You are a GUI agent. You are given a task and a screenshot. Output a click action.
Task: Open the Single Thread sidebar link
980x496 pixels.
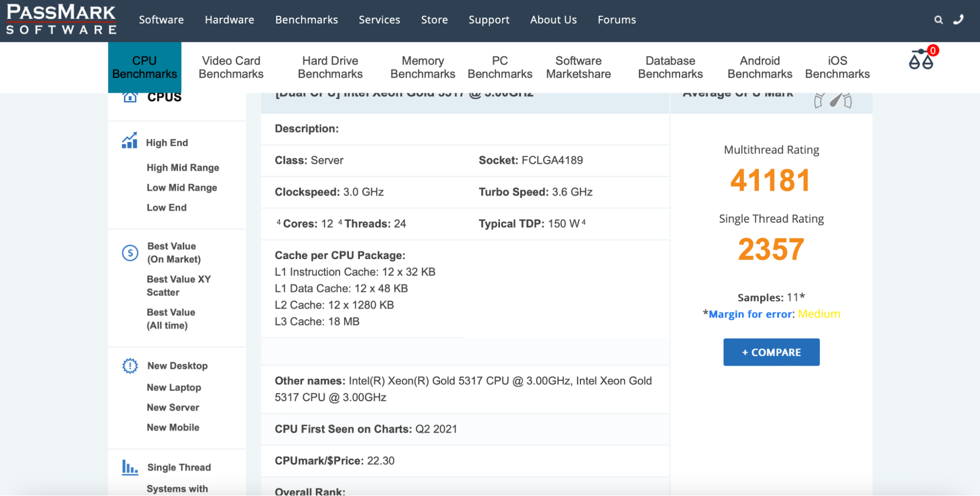click(x=179, y=468)
